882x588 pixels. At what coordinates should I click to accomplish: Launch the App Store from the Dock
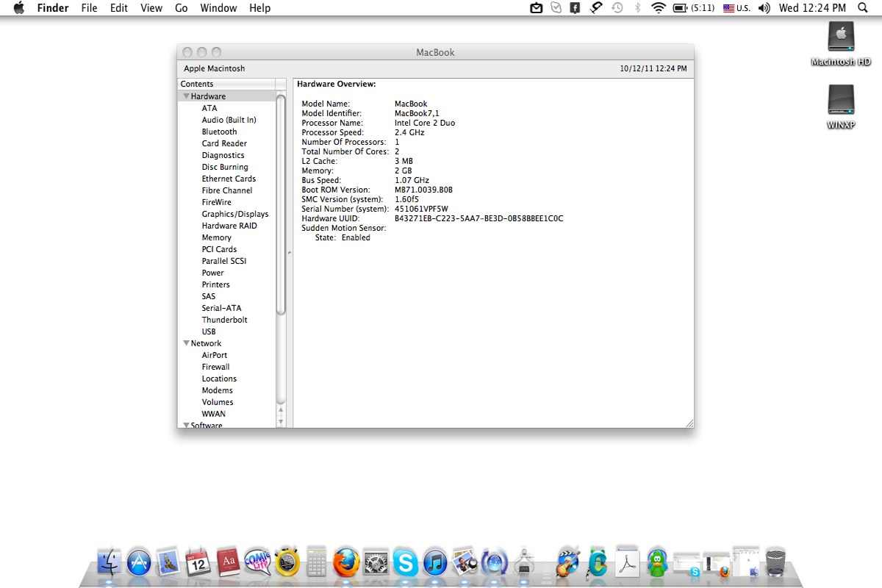(139, 563)
